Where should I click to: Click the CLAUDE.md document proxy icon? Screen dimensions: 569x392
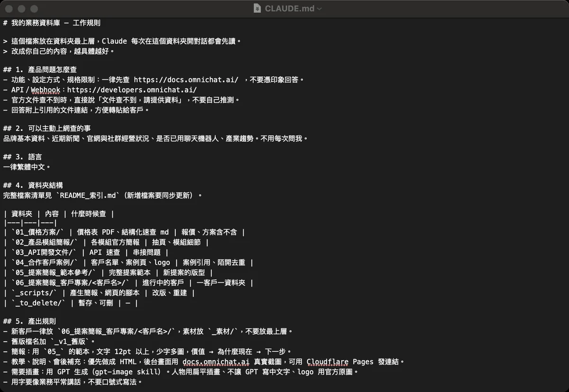click(257, 9)
